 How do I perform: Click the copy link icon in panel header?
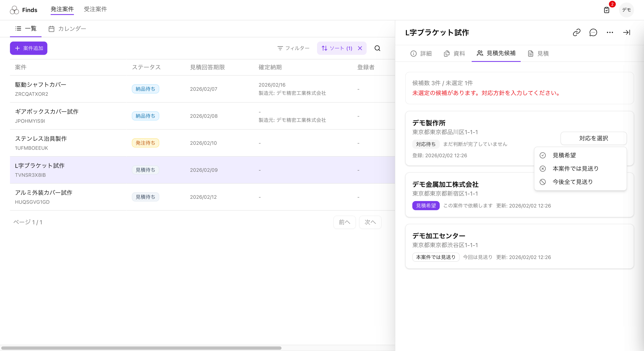[x=577, y=33]
